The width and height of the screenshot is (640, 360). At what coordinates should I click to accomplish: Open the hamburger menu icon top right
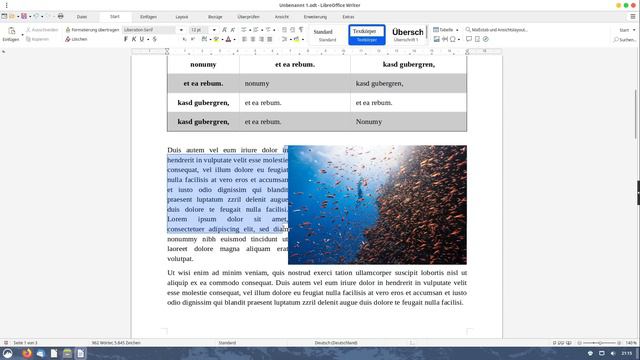(633, 16)
